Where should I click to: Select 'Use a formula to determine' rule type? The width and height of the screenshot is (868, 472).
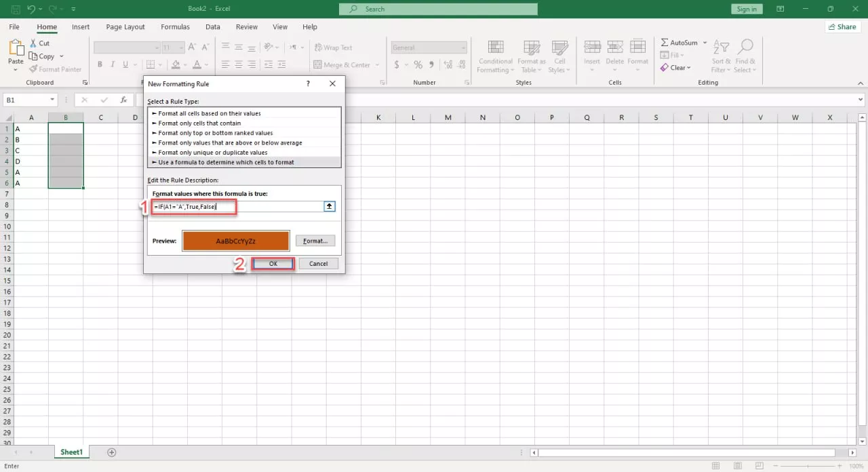click(x=244, y=162)
